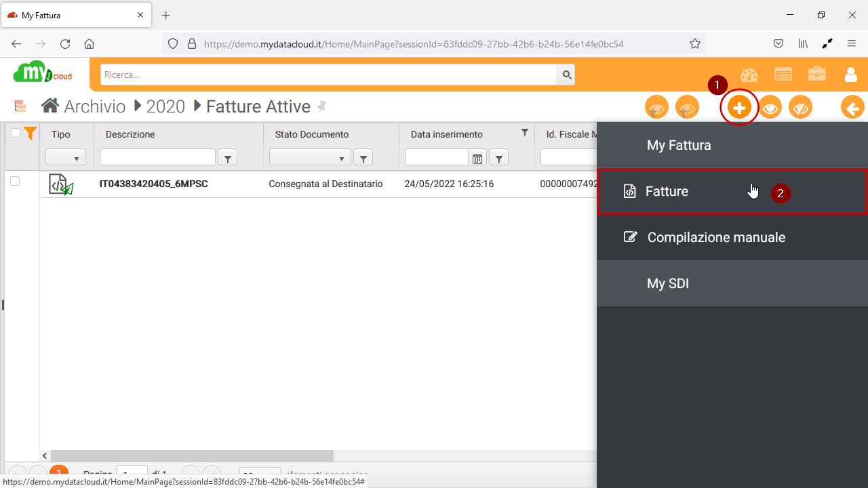Bookmark this page with the star

pos(695,44)
